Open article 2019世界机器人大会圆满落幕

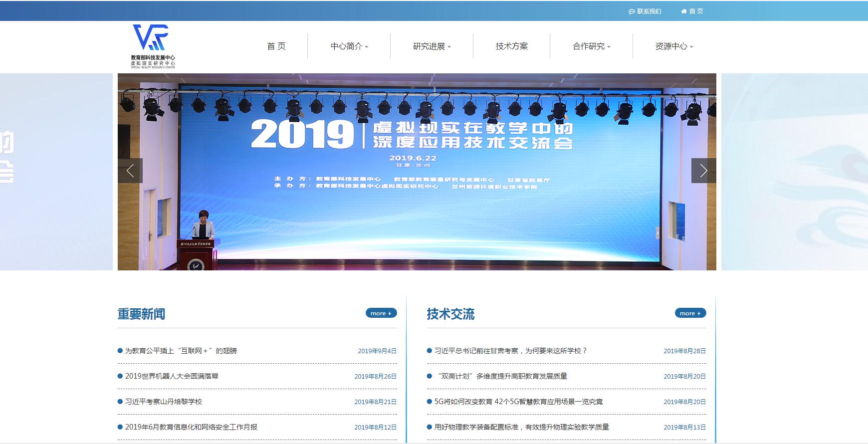[172, 376]
